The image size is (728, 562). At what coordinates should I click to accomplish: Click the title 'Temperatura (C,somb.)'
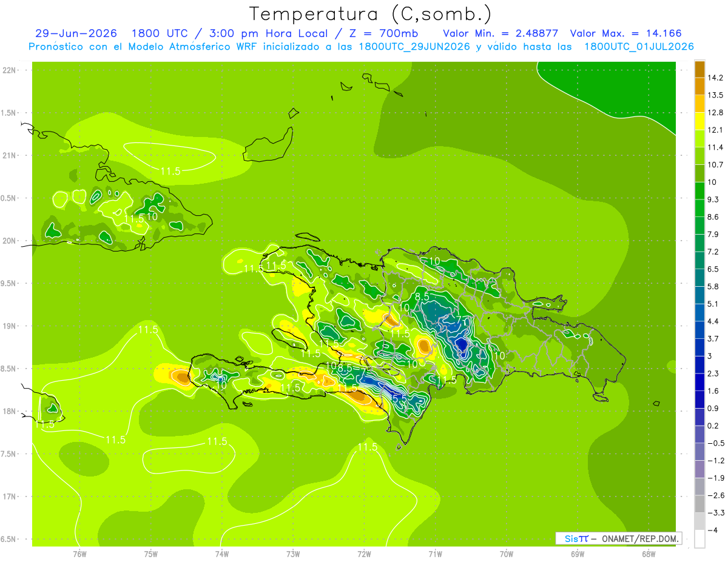tap(370, 14)
